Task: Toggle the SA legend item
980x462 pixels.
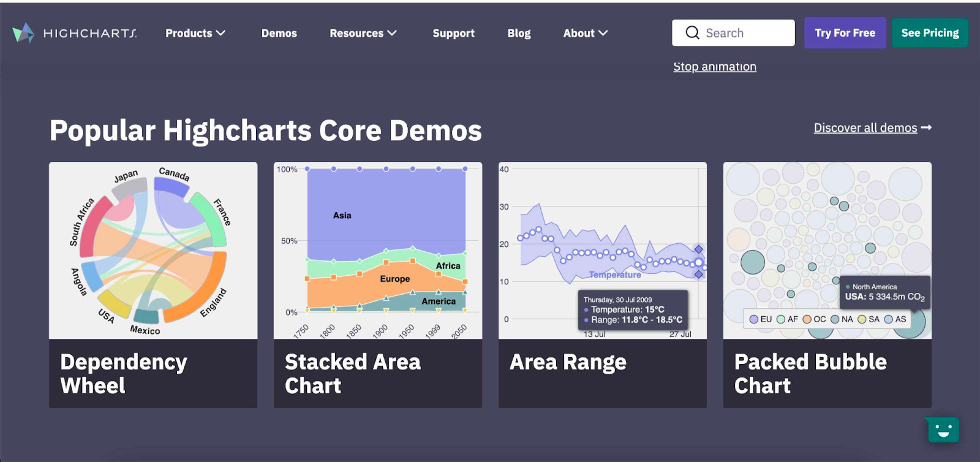Action: [869, 319]
